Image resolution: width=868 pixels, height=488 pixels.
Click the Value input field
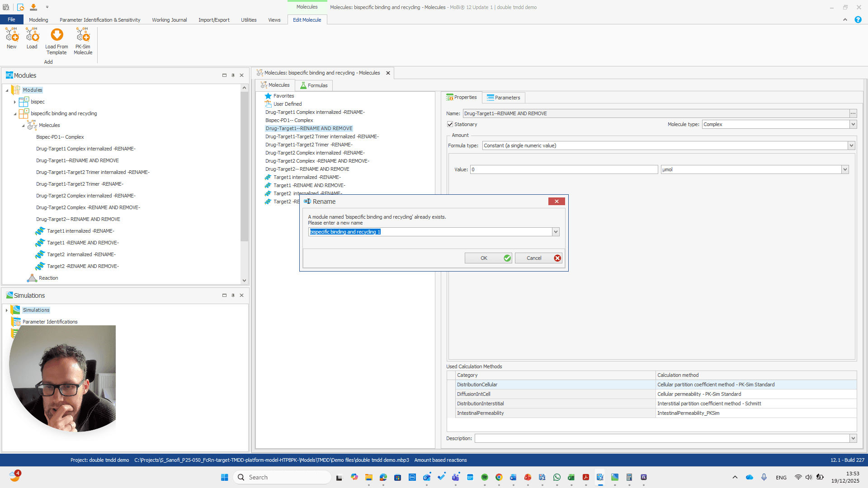click(564, 169)
